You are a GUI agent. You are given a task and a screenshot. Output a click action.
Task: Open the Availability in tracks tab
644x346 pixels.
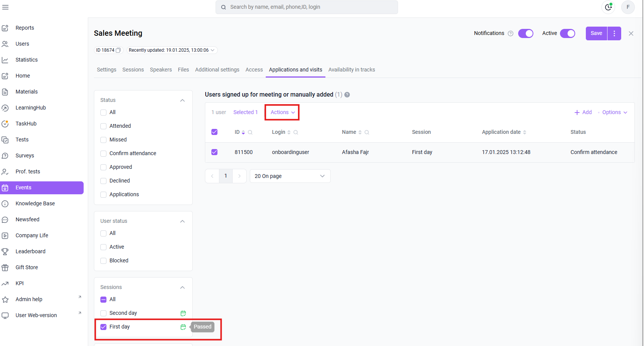click(x=352, y=70)
